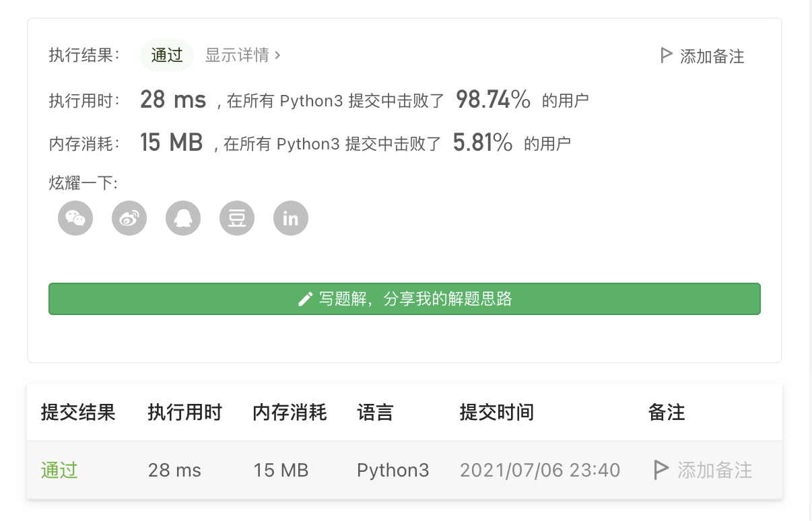Click the 内存消耗 column header

click(290, 412)
